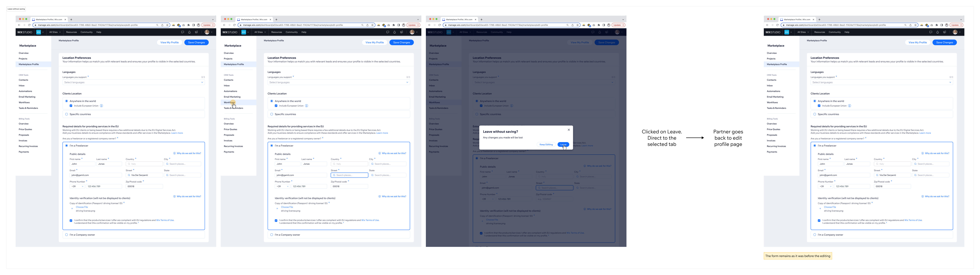Click the zoom magnifier in first window address bar
Image resolution: width=980 pixels, height=275 pixels.
(157, 25)
